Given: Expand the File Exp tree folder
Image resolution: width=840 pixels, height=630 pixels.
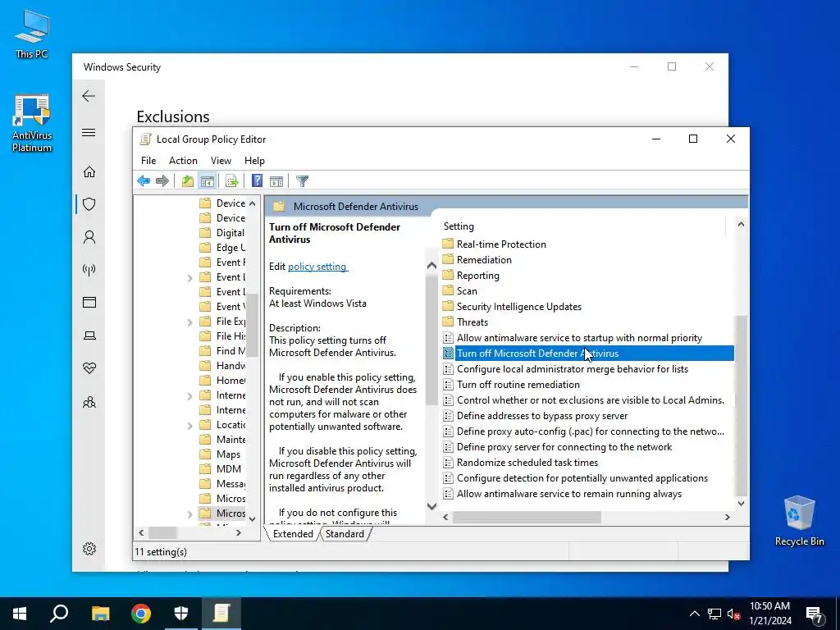Looking at the screenshot, I should pyautogui.click(x=189, y=322).
